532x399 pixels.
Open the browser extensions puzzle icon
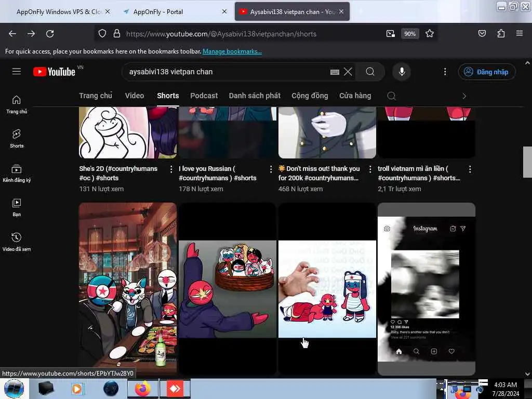[x=501, y=34]
